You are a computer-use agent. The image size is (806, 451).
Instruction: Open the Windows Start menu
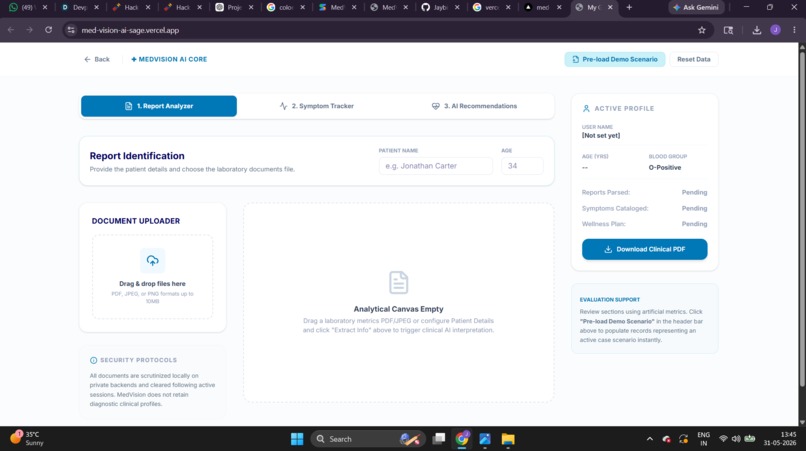point(297,439)
